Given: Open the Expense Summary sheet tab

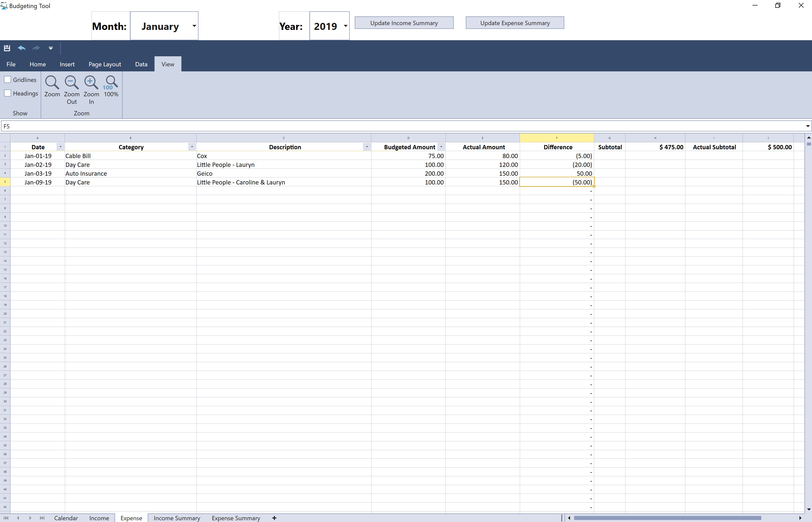Looking at the screenshot, I should pos(236,518).
